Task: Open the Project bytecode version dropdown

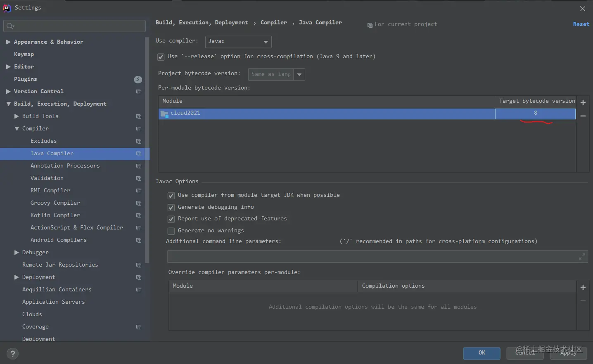Action: (299, 75)
